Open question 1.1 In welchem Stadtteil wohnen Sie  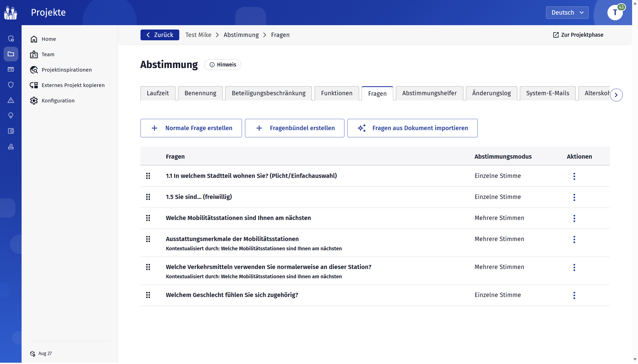tap(251, 176)
